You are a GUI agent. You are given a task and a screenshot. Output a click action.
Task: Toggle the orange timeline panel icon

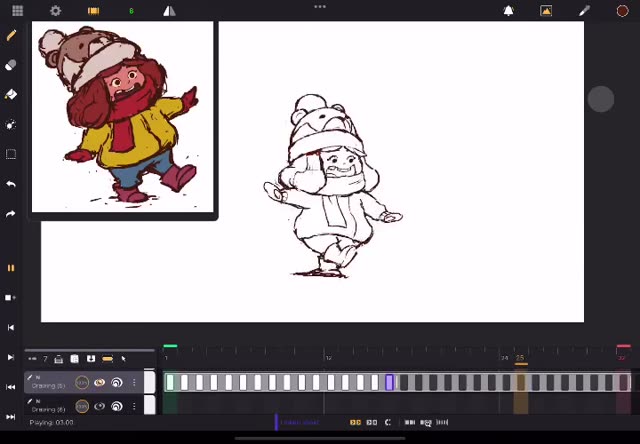93,11
